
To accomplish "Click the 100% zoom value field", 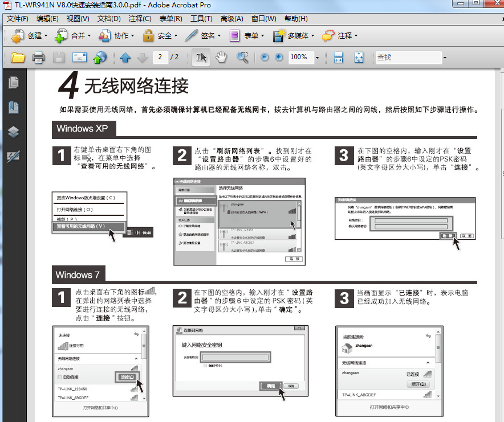I will coord(301,57).
